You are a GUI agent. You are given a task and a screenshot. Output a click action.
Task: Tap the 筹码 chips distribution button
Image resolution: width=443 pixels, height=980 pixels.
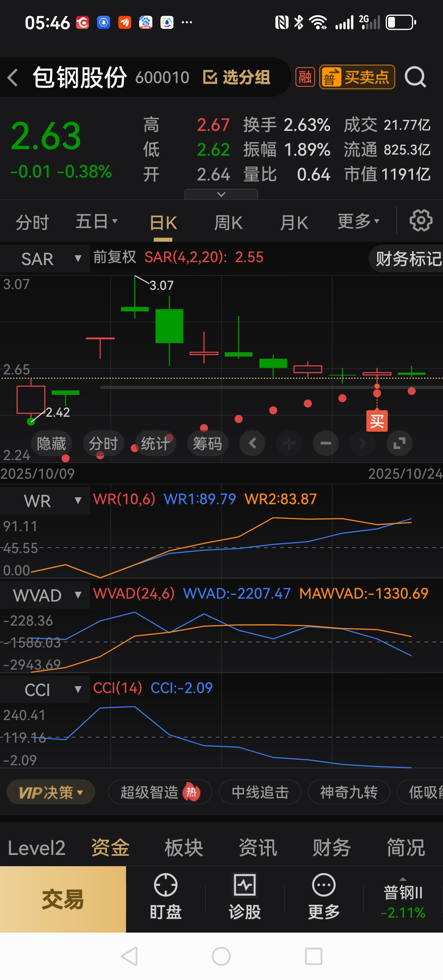point(208,444)
